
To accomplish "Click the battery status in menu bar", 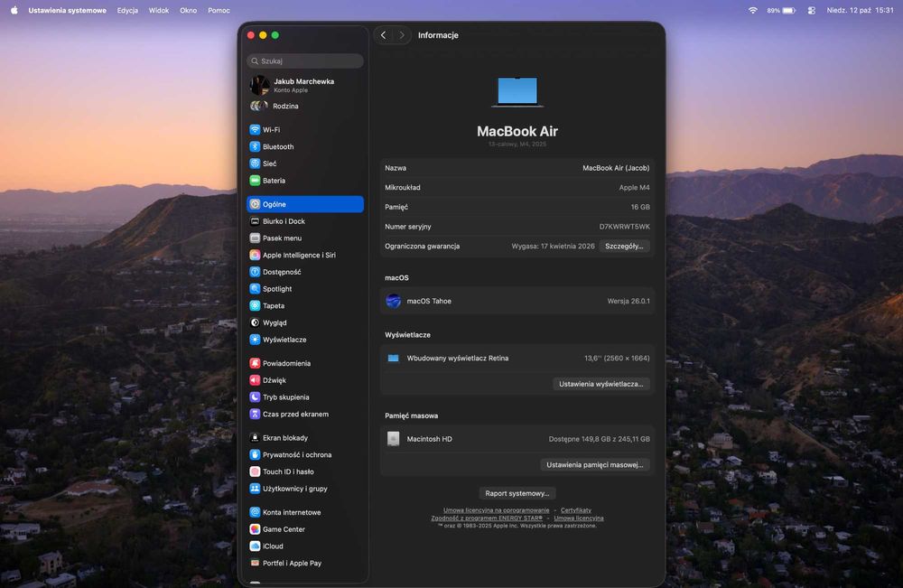I will click(781, 10).
